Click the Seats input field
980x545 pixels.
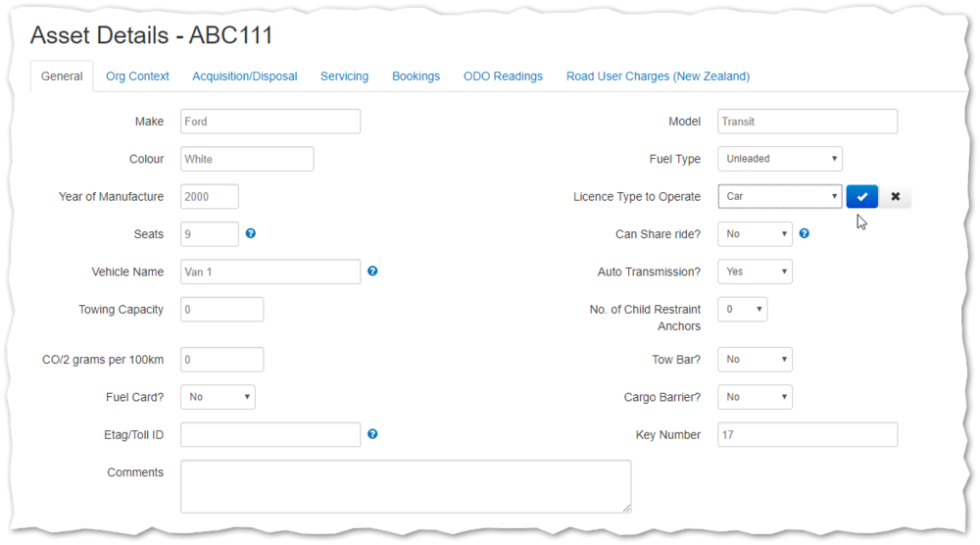click(209, 234)
